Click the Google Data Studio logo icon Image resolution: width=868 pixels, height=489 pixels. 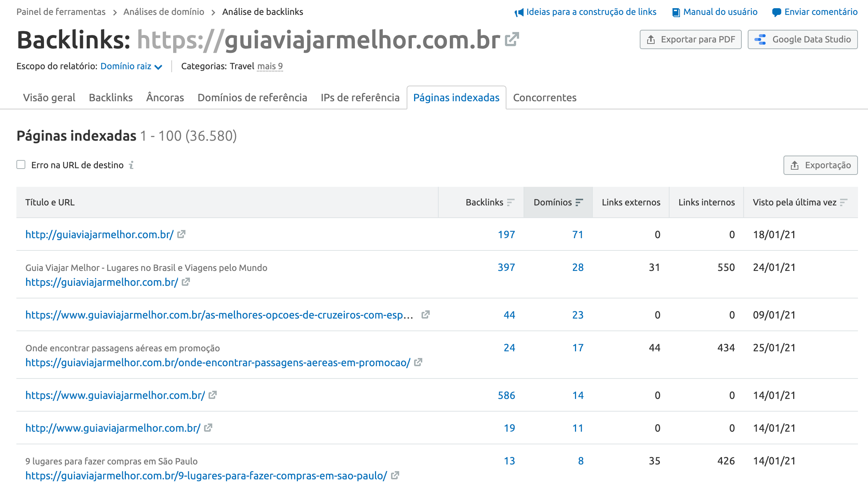click(760, 39)
